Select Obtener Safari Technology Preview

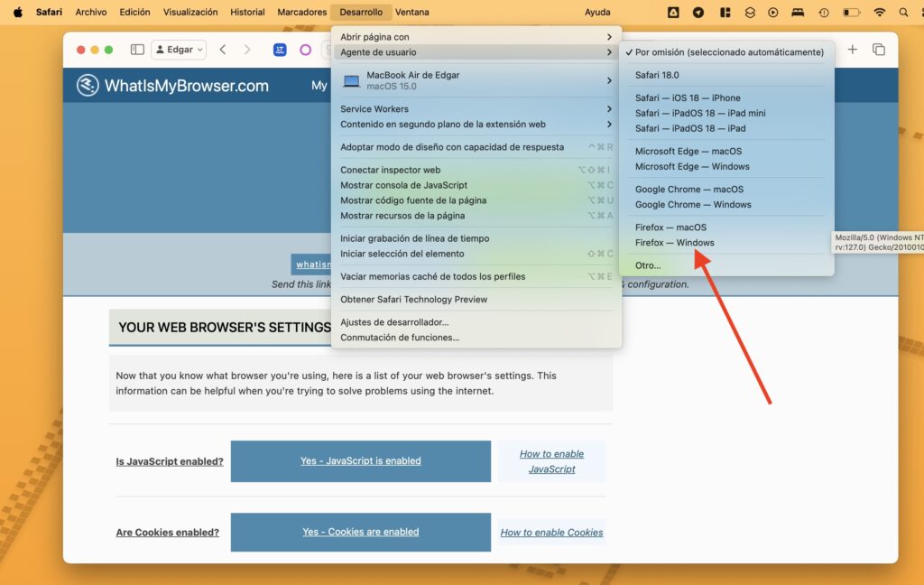click(476, 300)
